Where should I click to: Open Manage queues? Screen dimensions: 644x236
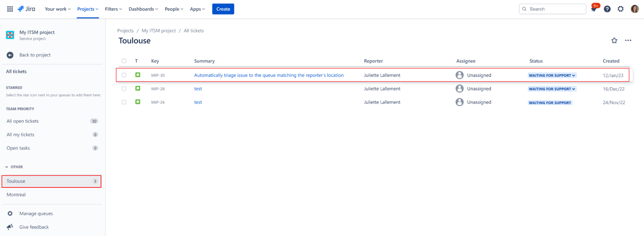point(36,213)
